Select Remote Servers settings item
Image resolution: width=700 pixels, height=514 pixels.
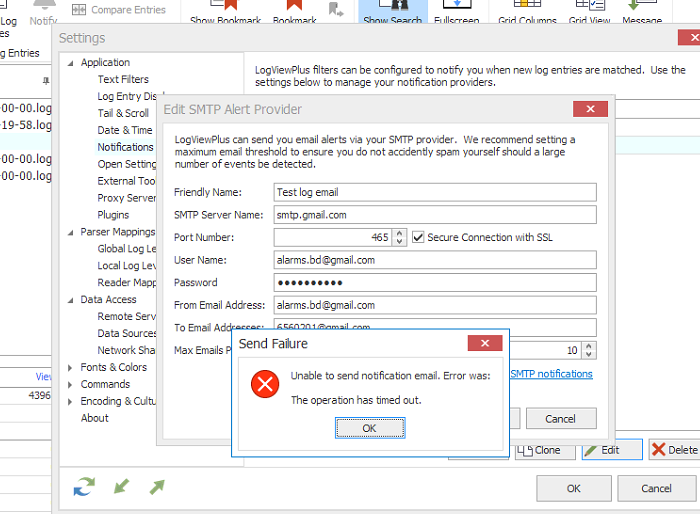point(127,317)
